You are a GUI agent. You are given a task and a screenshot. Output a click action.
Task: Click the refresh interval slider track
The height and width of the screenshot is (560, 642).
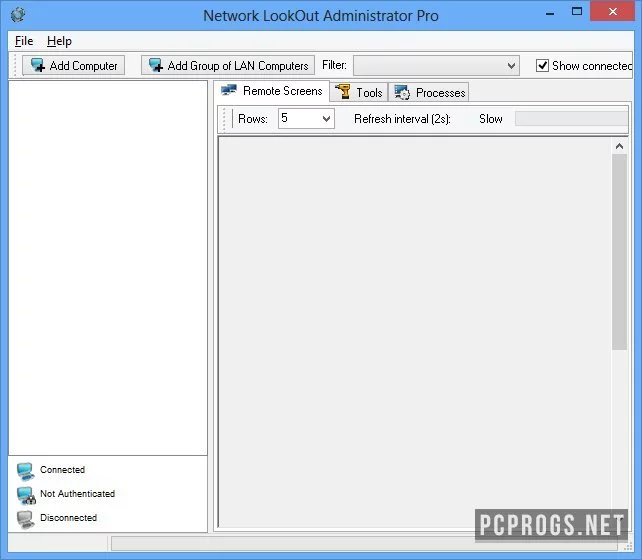pyautogui.click(x=571, y=119)
